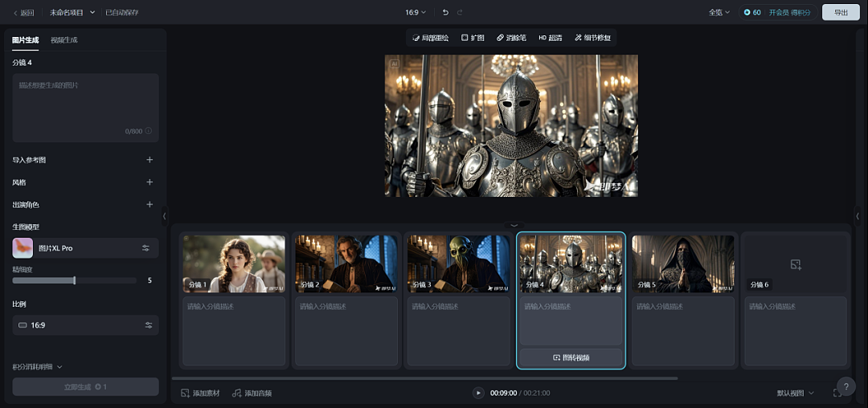Click the 导出 export button
Screen dimensions: 868x408
841,12
